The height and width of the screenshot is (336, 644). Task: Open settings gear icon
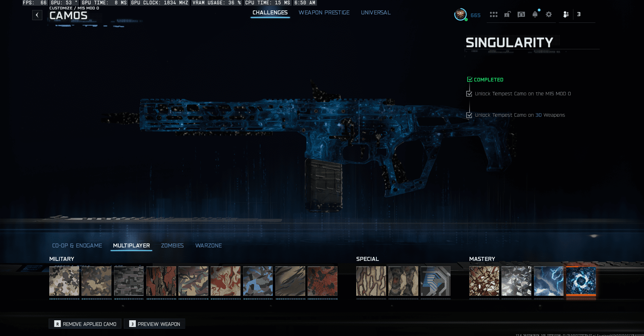point(549,14)
